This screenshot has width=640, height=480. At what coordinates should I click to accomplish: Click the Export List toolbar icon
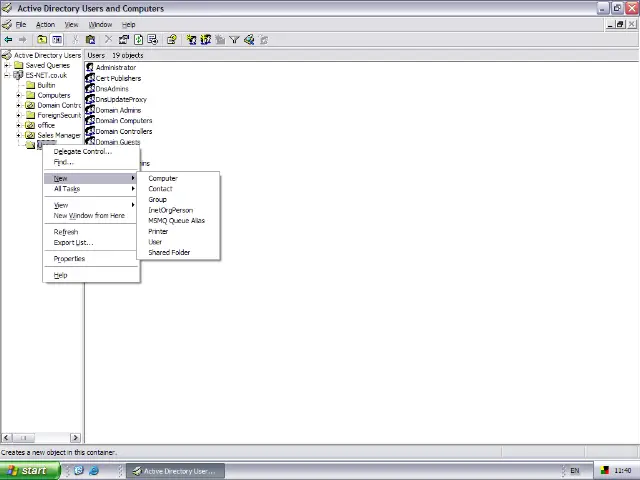pos(153,40)
